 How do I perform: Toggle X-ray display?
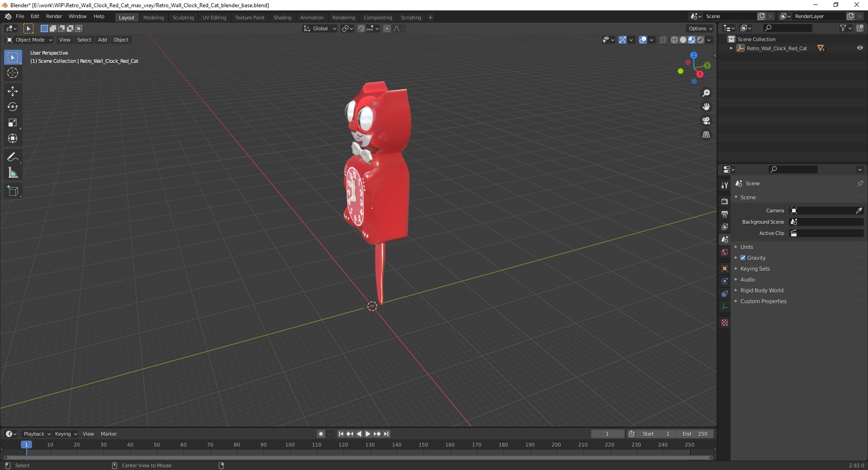click(663, 40)
